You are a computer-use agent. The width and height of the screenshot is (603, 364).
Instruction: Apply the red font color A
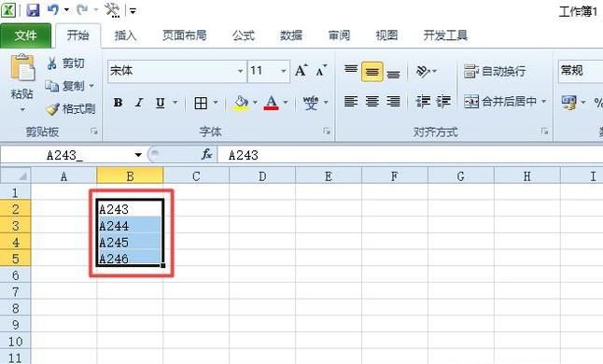[271, 103]
